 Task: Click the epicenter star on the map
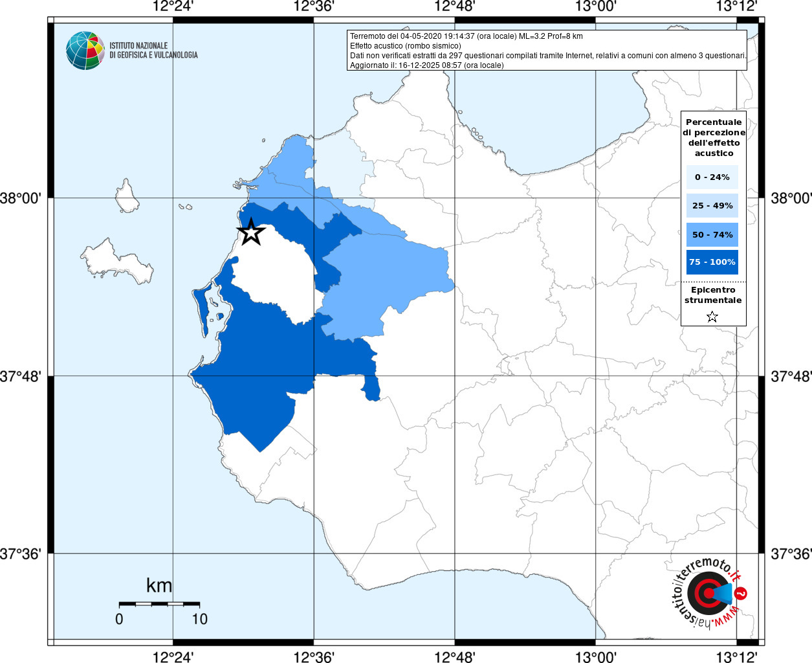(251, 232)
